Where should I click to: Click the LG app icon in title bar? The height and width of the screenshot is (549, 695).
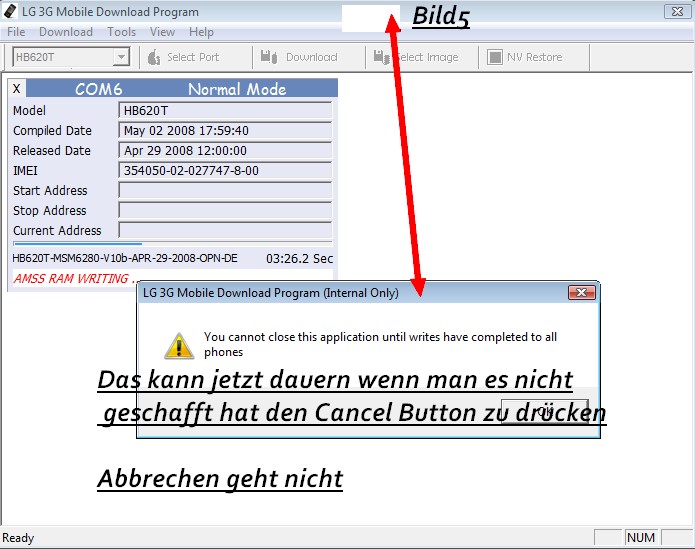(x=11, y=12)
